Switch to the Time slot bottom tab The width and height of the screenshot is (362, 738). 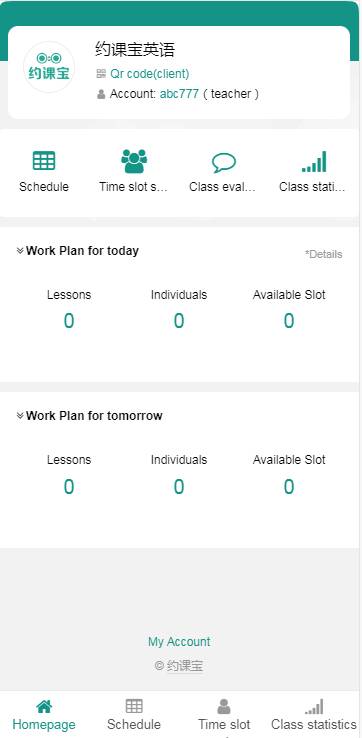[x=224, y=714]
